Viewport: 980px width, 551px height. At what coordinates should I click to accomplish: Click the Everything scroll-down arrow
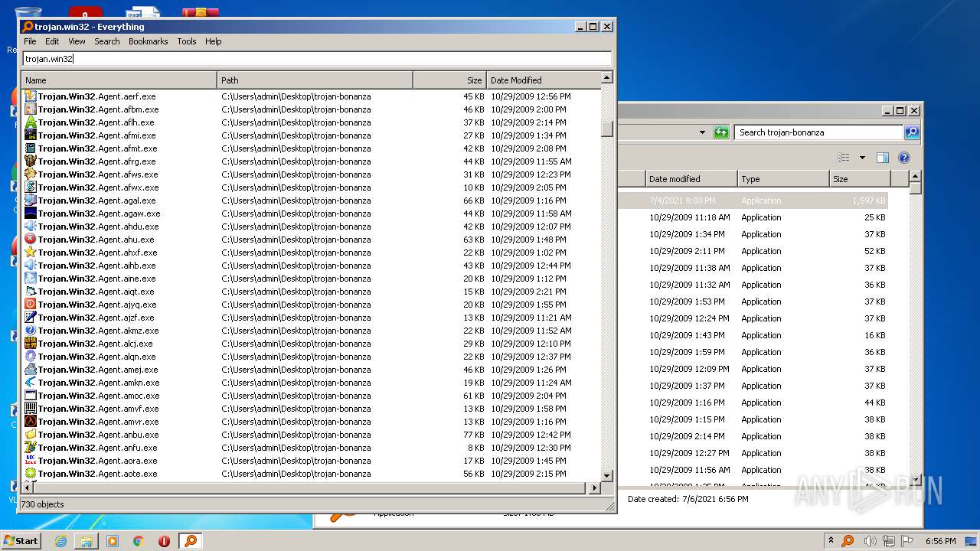[x=607, y=476]
